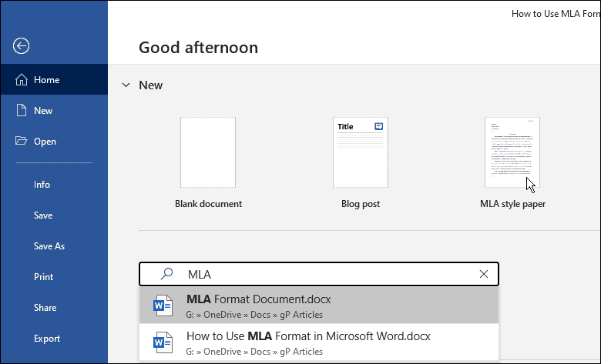Click the MLA style paper label
The image size is (601, 364).
coord(512,204)
